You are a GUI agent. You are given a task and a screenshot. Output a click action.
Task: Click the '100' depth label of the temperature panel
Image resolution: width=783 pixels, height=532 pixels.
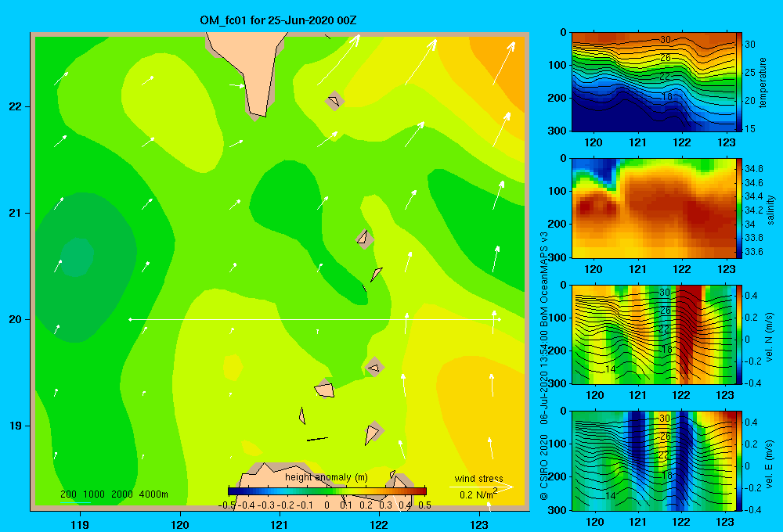[557, 65]
